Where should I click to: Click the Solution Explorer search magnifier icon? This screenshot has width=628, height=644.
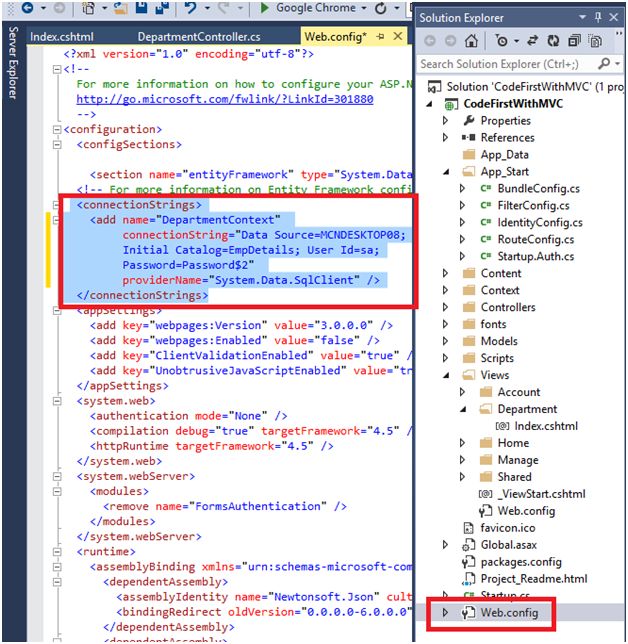click(x=604, y=64)
